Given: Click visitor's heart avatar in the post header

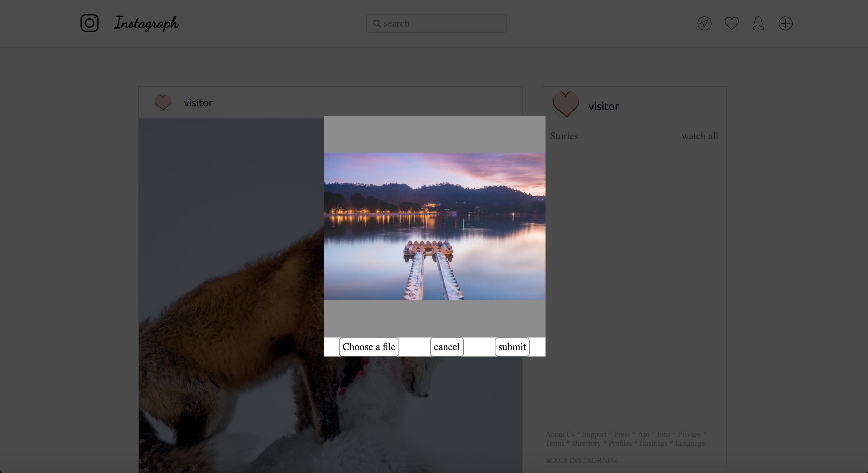Looking at the screenshot, I should pos(163,102).
